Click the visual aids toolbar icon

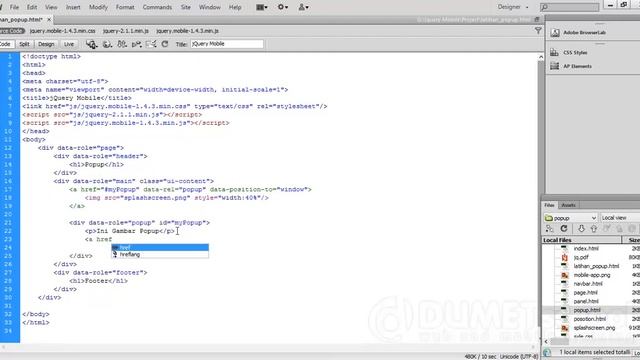151,44
